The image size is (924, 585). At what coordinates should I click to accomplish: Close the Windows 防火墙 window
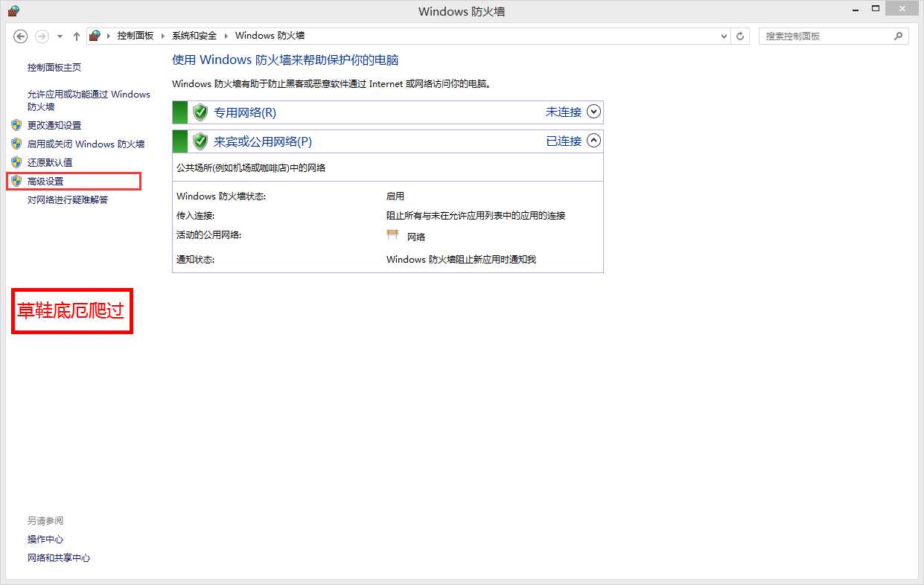tap(903, 8)
